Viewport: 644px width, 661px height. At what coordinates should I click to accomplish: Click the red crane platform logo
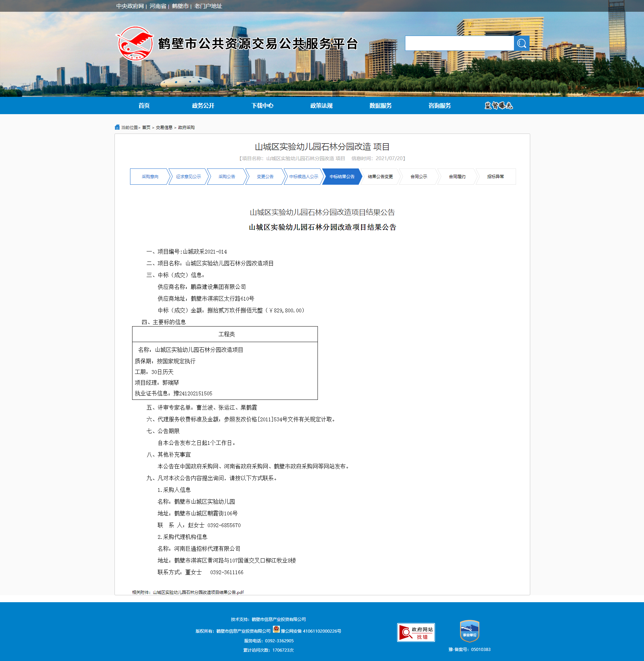click(x=135, y=44)
